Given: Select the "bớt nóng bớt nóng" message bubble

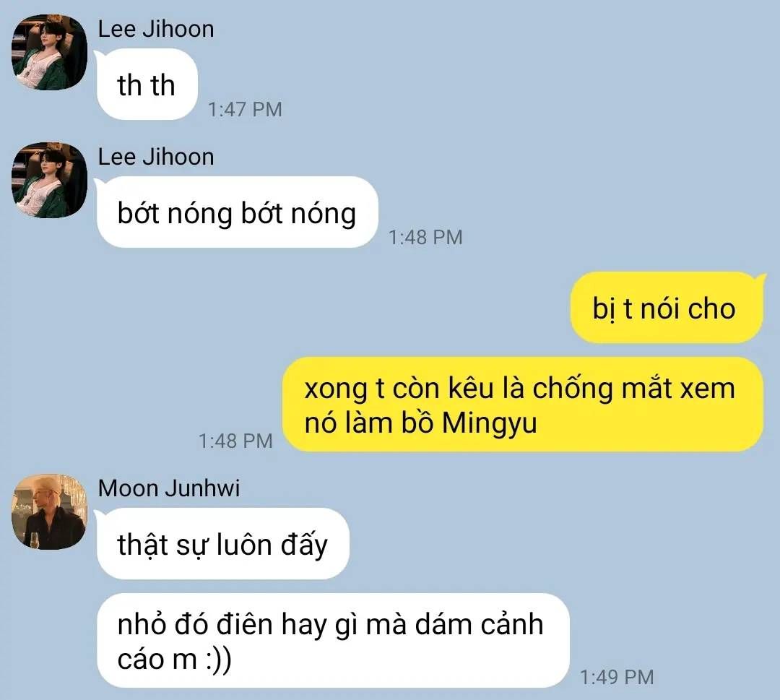Looking at the screenshot, I should pos(237,212).
